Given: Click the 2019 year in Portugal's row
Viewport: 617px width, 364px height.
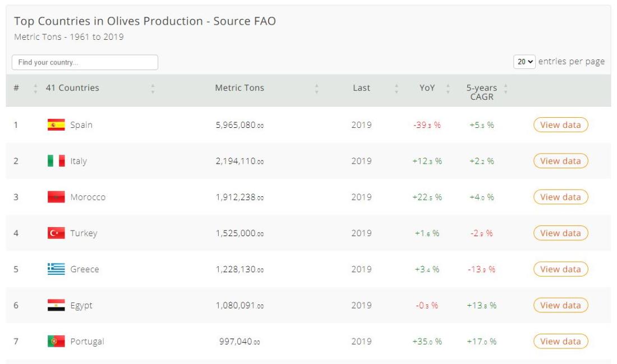Looking at the screenshot, I should [361, 342].
